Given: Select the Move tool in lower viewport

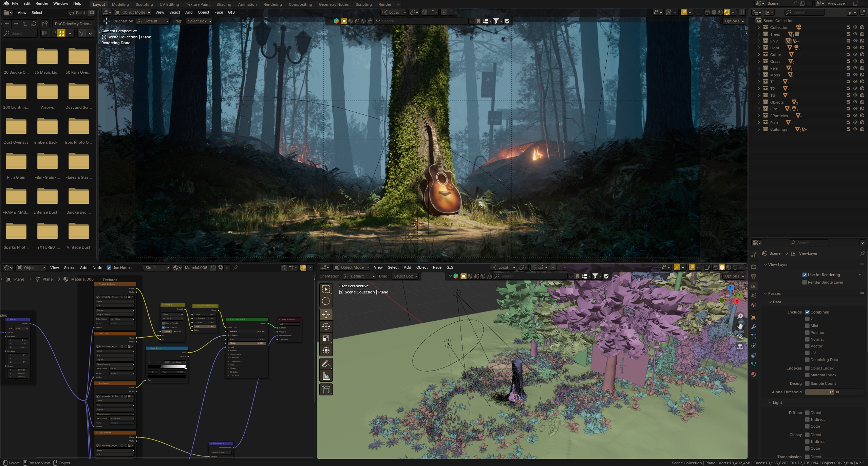Looking at the screenshot, I should [326, 315].
